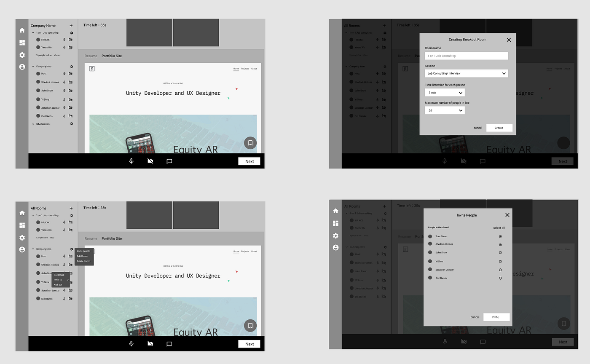Open the time limitation dropdown showing 3 min
This screenshot has height=364, width=590.
[445, 92]
